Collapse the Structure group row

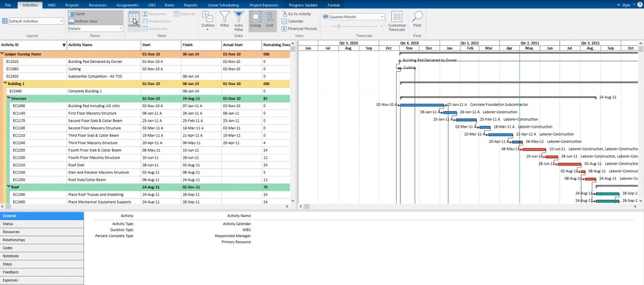pos(9,99)
